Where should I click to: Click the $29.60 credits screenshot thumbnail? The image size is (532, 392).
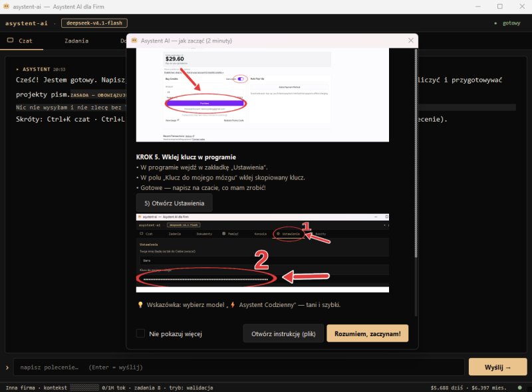262,95
